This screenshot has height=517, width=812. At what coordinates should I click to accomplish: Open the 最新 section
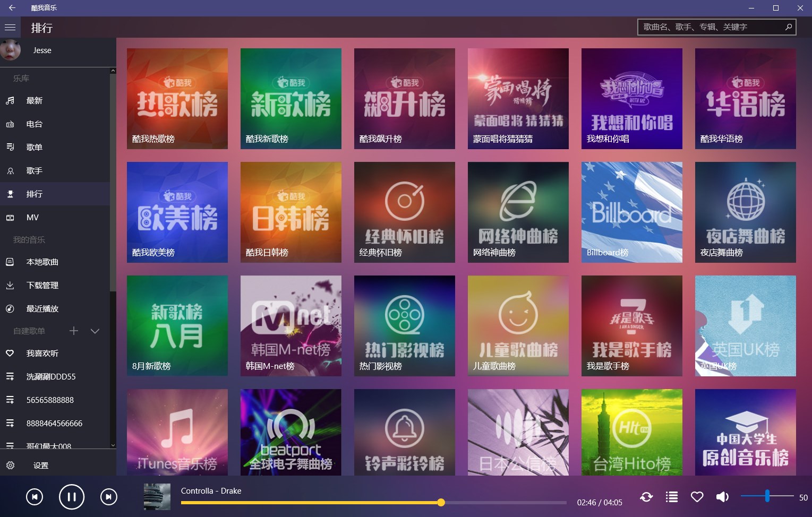click(55, 100)
